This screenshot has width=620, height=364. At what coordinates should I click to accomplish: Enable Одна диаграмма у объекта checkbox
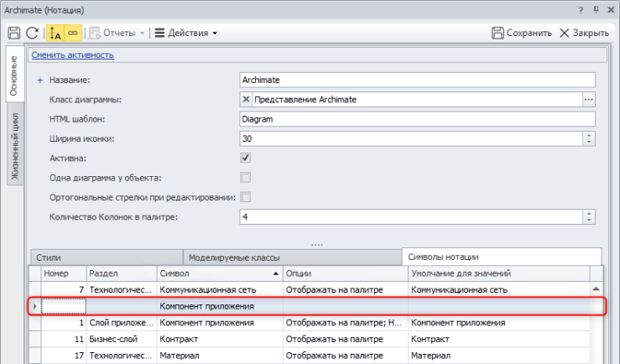pos(246,177)
